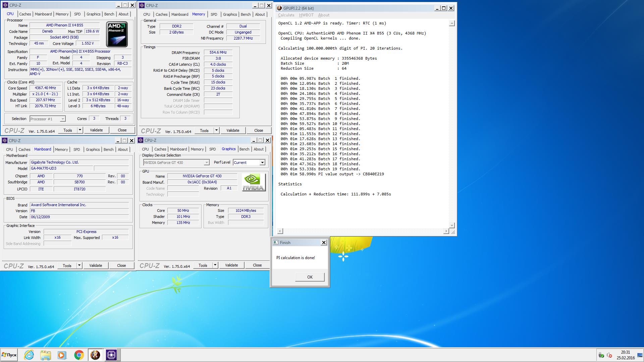Screen dimensions: 644x362
Task: Click Tools button in the CPU window
Action: pos(68,130)
